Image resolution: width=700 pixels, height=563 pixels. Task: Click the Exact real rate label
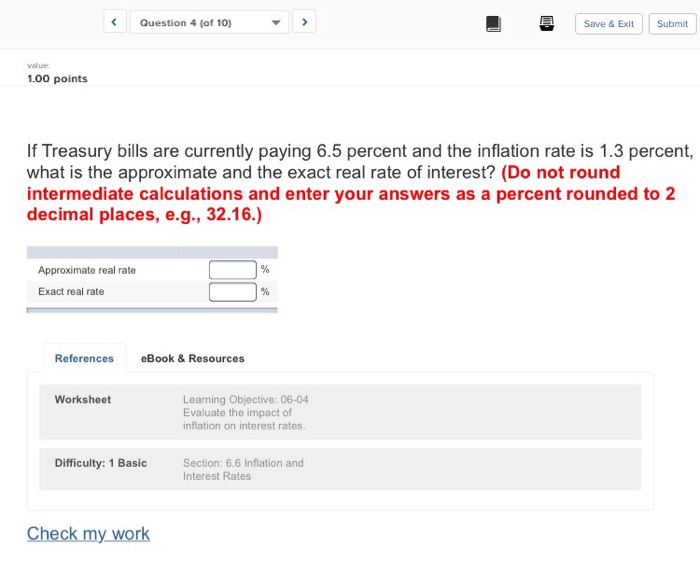(x=71, y=292)
